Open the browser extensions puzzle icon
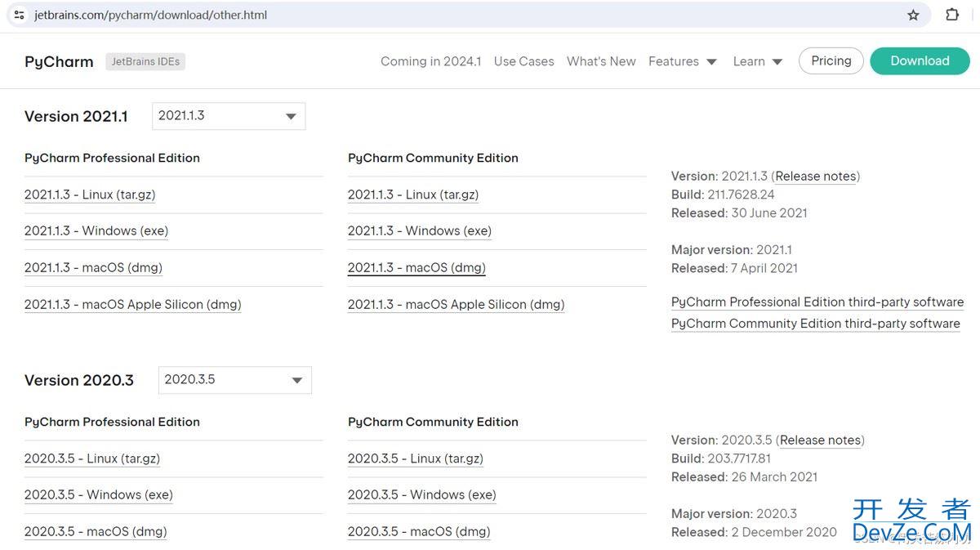Image resolution: width=980 pixels, height=550 pixels. tap(952, 15)
